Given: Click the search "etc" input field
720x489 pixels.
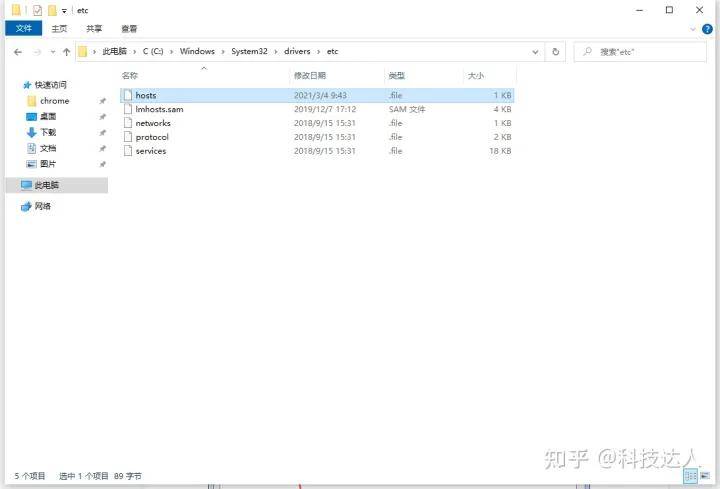Looking at the screenshot, I should pos(640,52).
